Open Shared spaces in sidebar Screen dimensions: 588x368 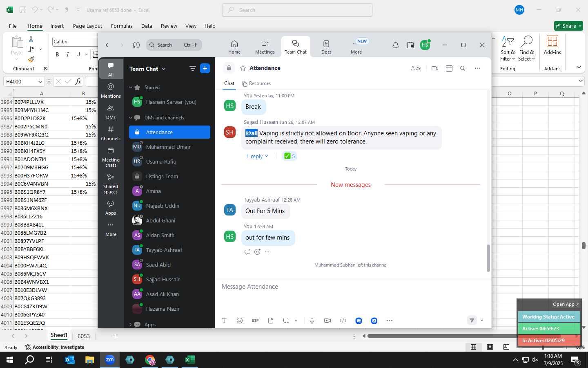111,184
